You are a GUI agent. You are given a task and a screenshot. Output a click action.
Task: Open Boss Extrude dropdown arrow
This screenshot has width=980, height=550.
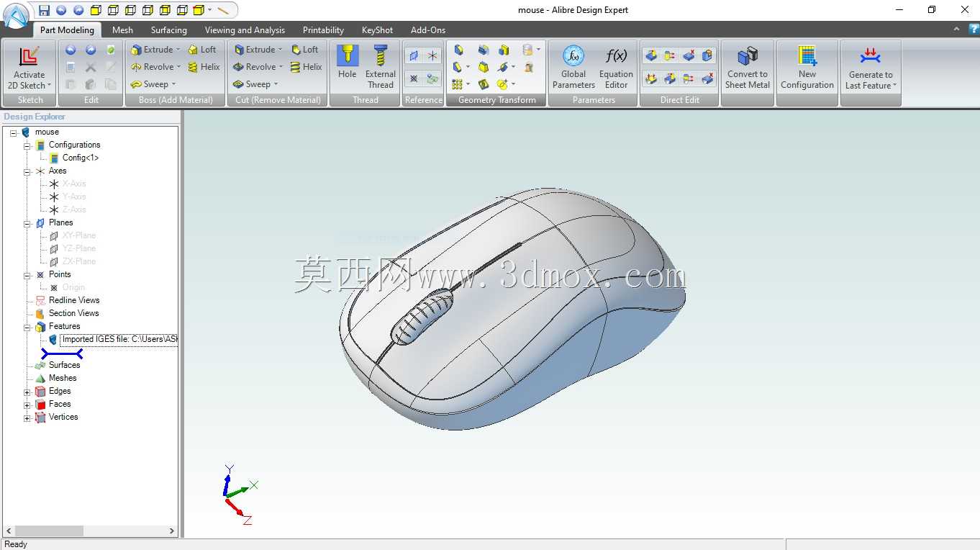(x=178, y=50)
